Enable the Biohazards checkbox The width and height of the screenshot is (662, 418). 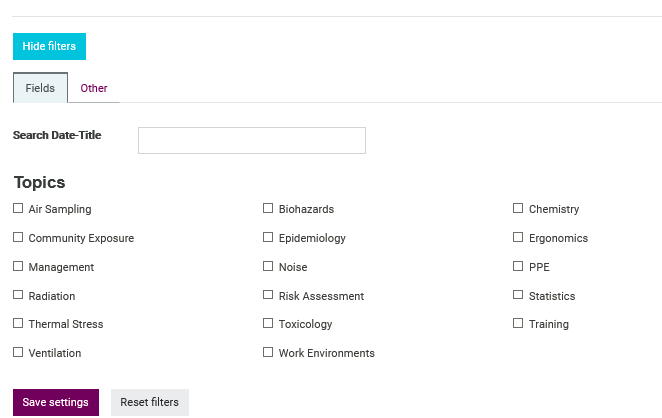[268, 208]
